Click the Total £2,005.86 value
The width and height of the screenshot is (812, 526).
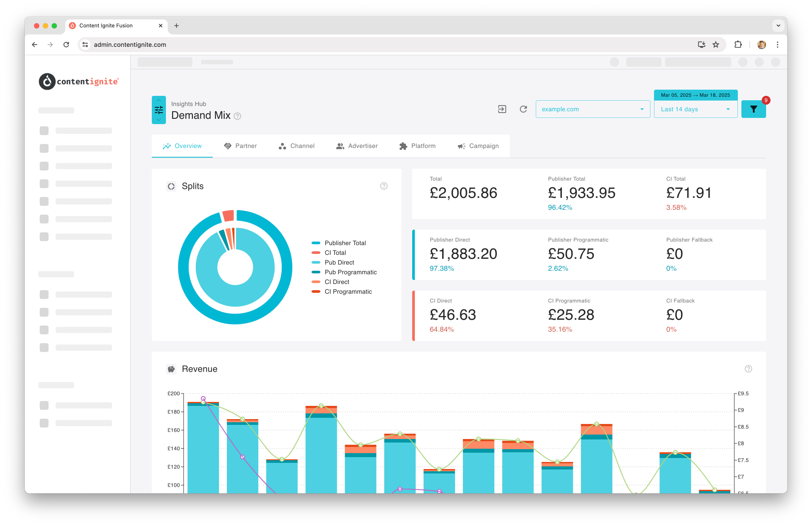(x=463, y=193)
